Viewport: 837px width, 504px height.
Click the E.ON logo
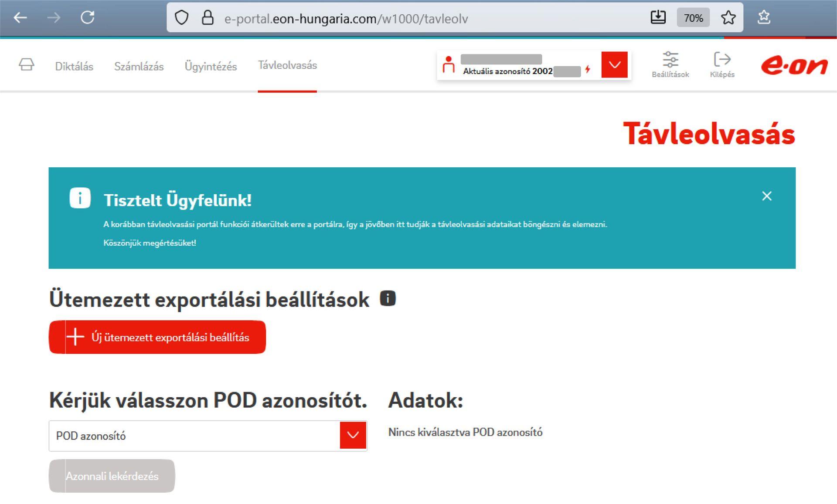point(794,65)
